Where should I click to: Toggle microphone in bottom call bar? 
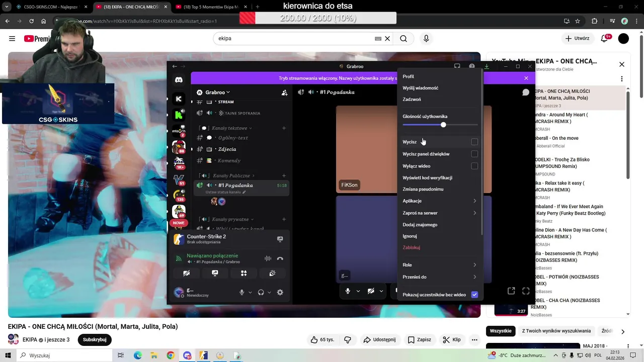348,291
